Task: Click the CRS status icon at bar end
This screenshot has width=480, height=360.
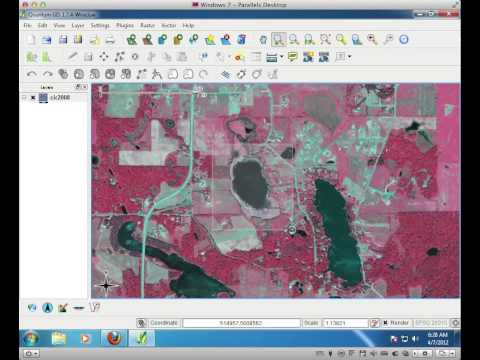Action: click(x=455, y=323)
